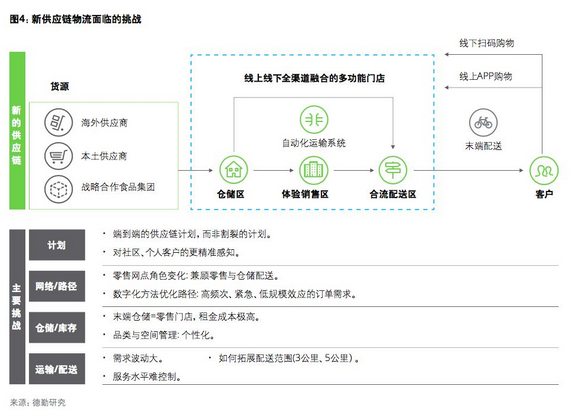
Task: Click the 货源 heading
Action: click(x=60, y=86)
